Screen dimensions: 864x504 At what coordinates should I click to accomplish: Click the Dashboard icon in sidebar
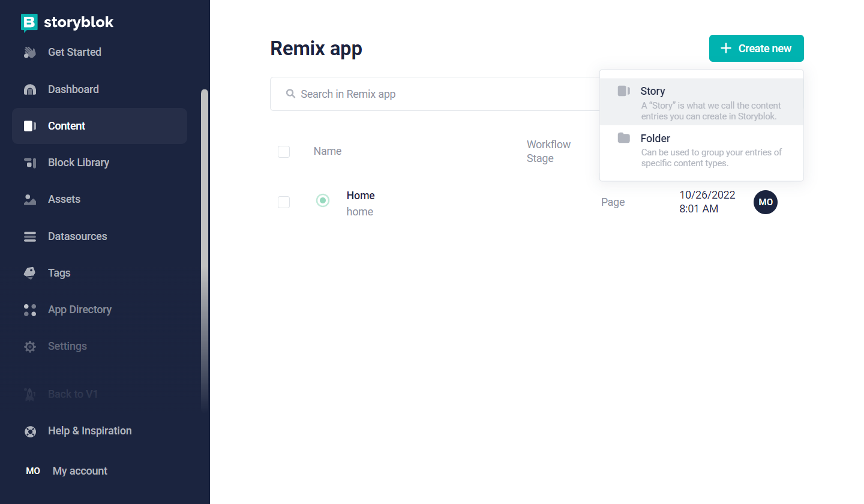point(30,89)
